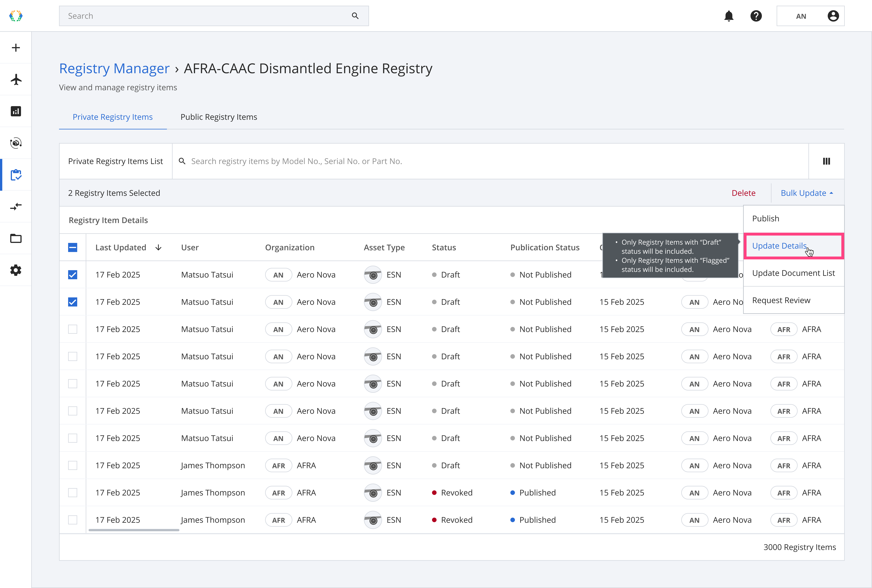Image resolution: width=872 pixels, height=588 pixels.
Task: Toggle the columns view icon
Action: point(826,161)
